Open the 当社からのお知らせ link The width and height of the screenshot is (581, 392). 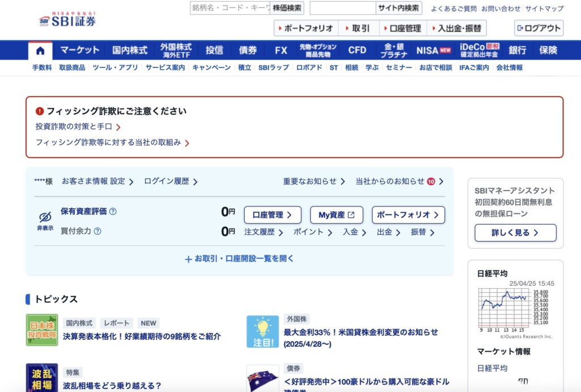coord(399,182)
